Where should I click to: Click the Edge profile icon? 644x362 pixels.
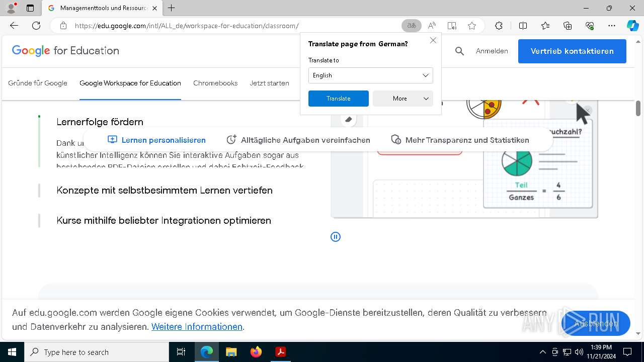pos(11,8)
